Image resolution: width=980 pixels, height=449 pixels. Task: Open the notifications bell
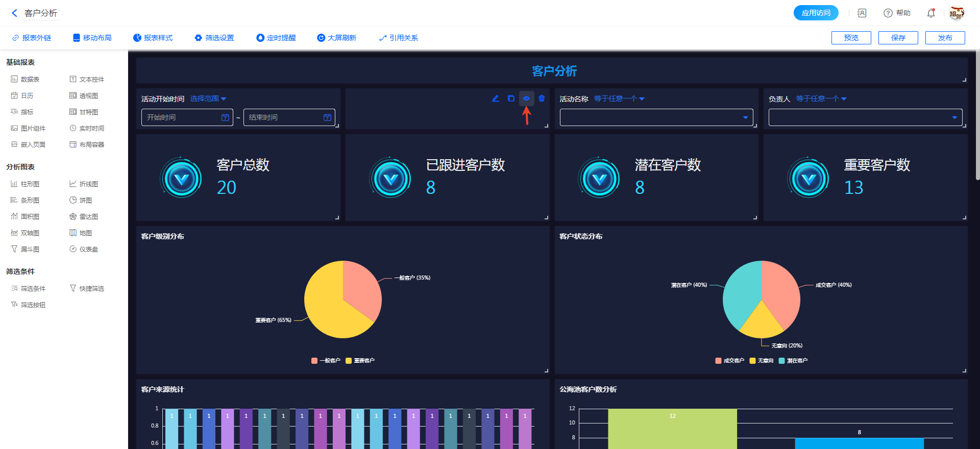coord(931,13)
